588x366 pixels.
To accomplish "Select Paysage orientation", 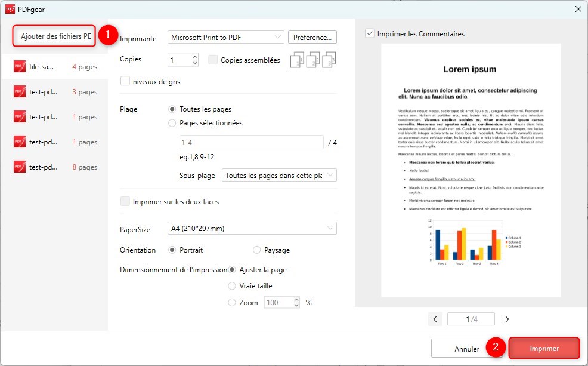I will pos(256,250).
